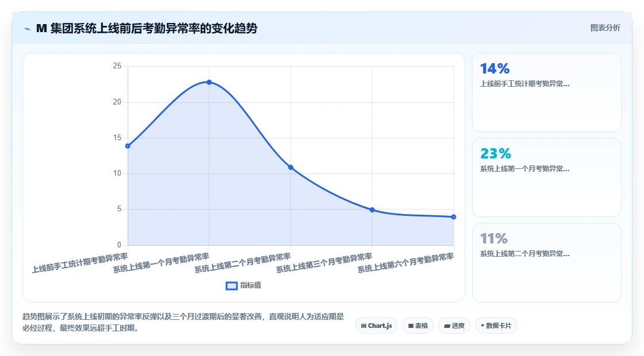
Task: Select the 数据卡片 tag chip
Action: [496, 326]
